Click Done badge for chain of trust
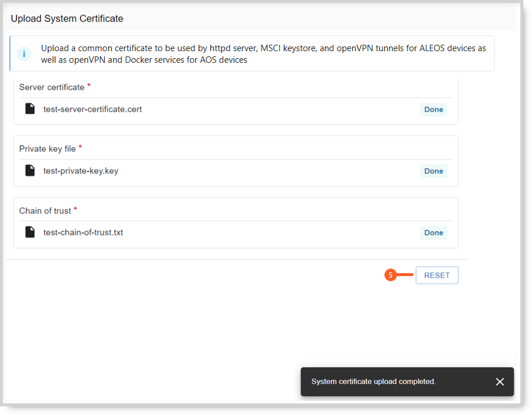The image size is (532, 415). coord(433,233)
